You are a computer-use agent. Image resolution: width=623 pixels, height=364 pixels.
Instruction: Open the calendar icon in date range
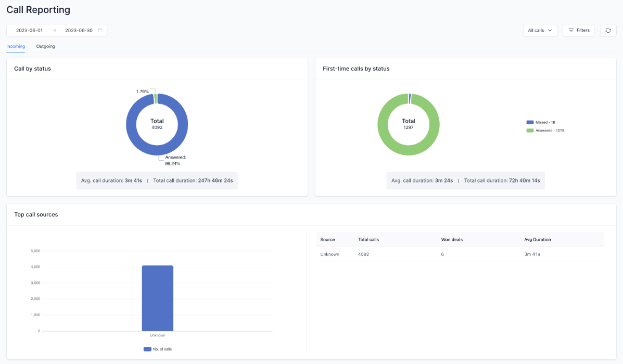point(100,30)
